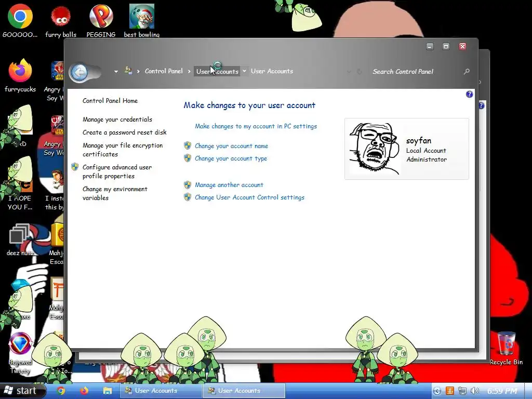This screenshot has width=532, height=399.
Task: Click Control Panel in the breadcrumb
Action: 164,71
